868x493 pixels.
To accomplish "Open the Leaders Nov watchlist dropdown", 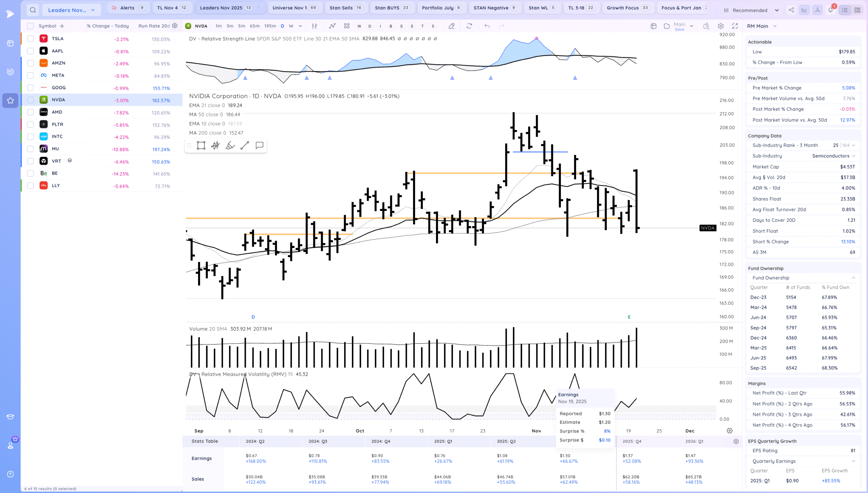I will pyautogui.click(x=71, y=10).
